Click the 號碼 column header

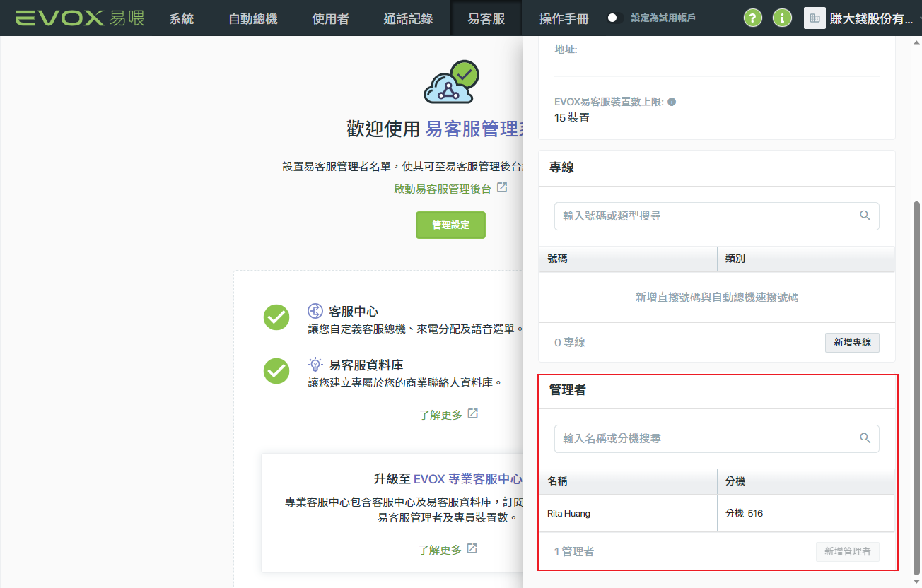click(x=628, y=259)
